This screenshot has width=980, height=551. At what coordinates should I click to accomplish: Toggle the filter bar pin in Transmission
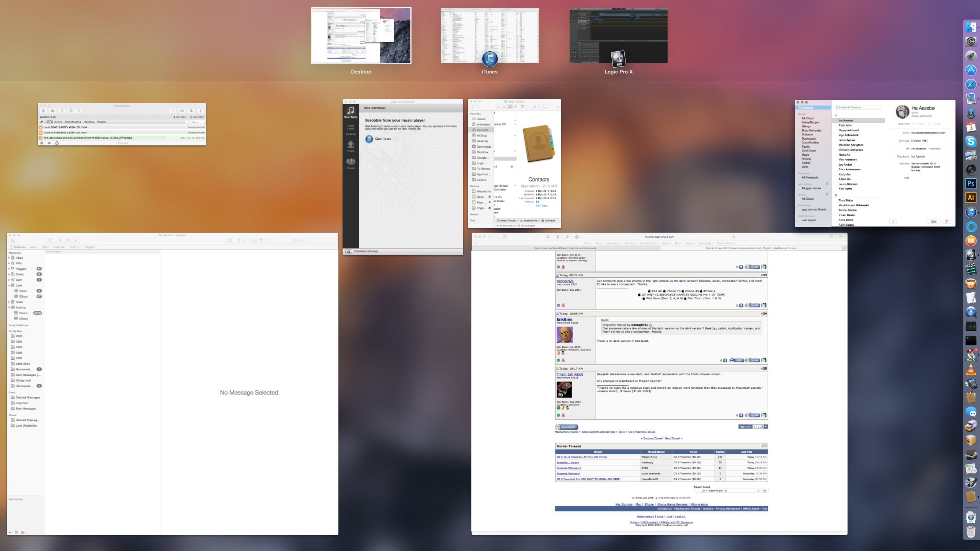[42, 122]
